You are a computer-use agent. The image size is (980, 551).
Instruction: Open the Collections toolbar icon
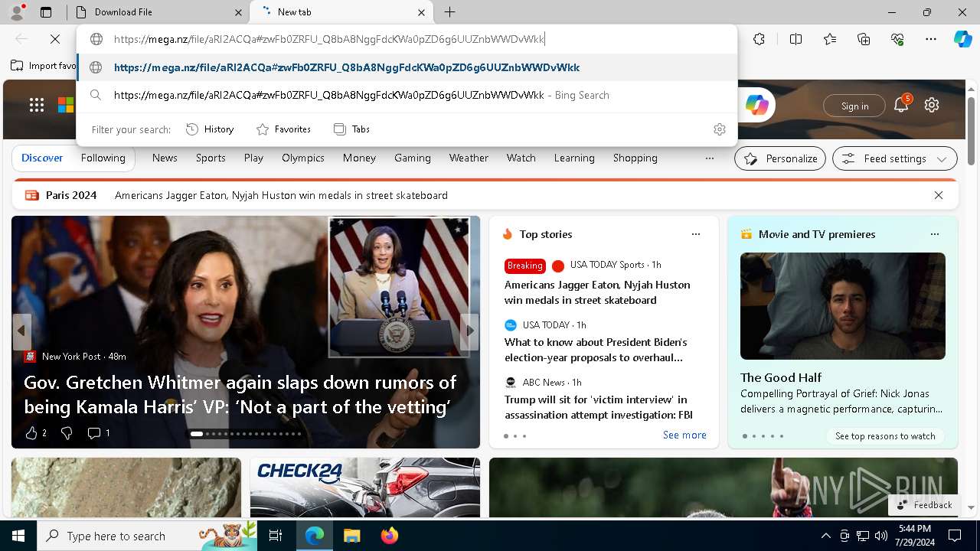tap(864, 39)
